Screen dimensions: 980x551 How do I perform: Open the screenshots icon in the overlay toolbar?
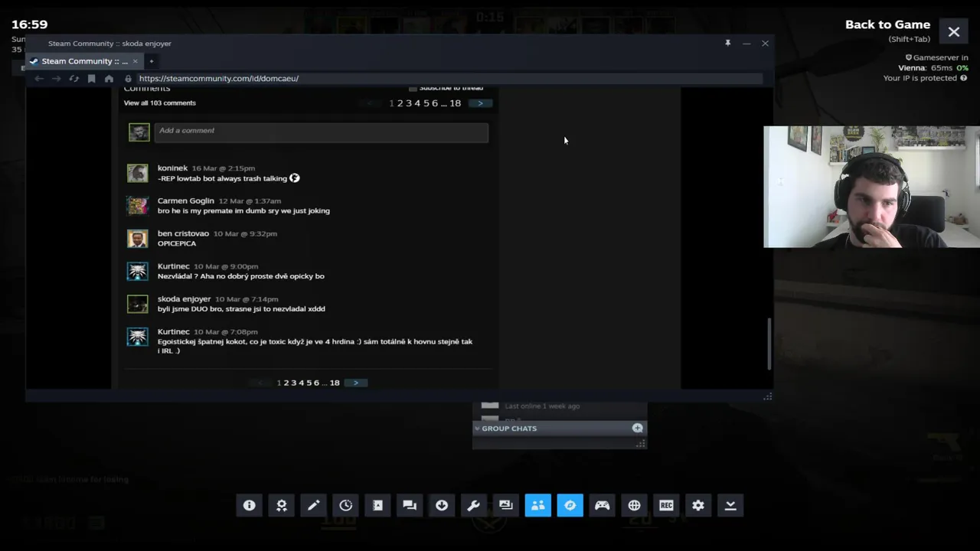point(505,505)
